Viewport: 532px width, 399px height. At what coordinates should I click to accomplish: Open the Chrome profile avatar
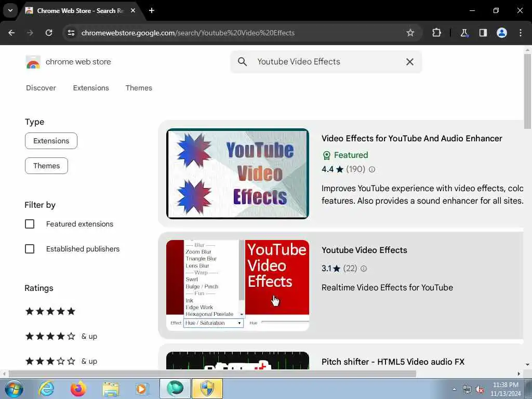(502, 33)
